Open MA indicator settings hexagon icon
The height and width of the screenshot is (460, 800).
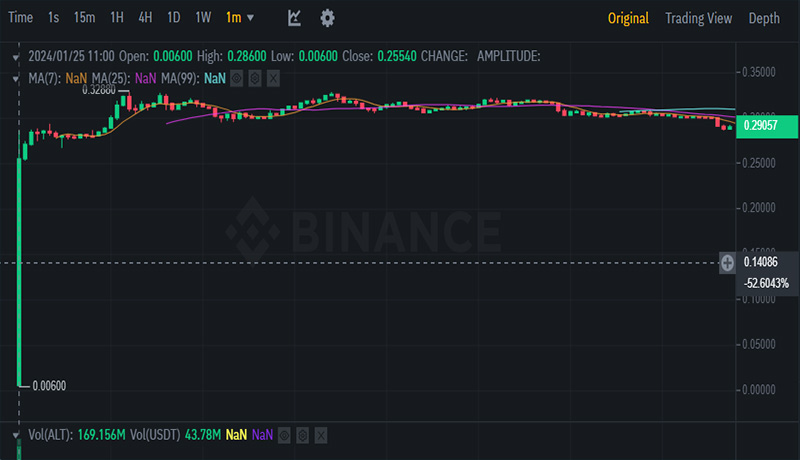point(255,79)
